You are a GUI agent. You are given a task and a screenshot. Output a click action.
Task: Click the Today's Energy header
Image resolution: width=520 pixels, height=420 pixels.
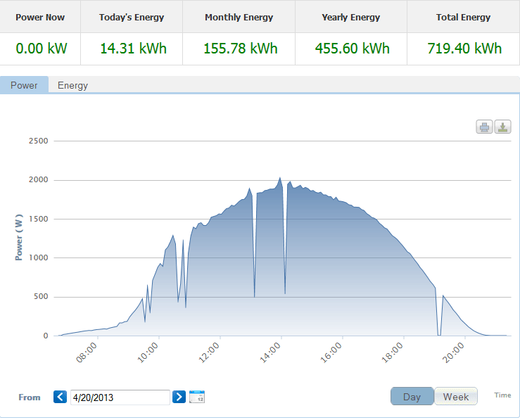coord(132,18)
